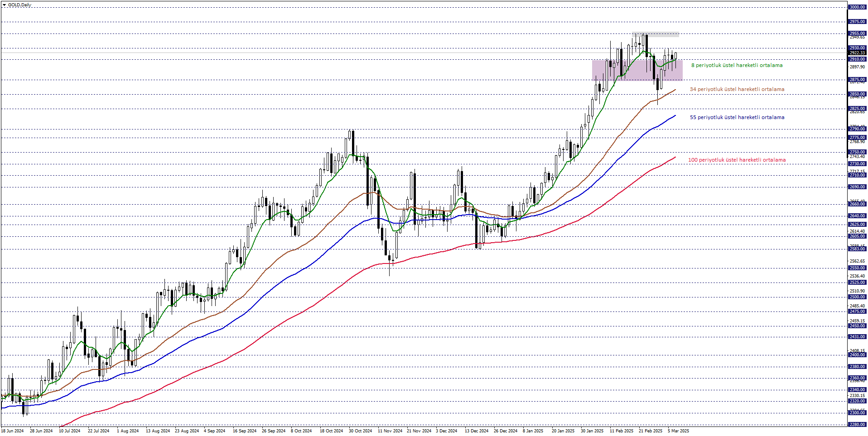Click the 2730.00 price level label

pos(857,164)
